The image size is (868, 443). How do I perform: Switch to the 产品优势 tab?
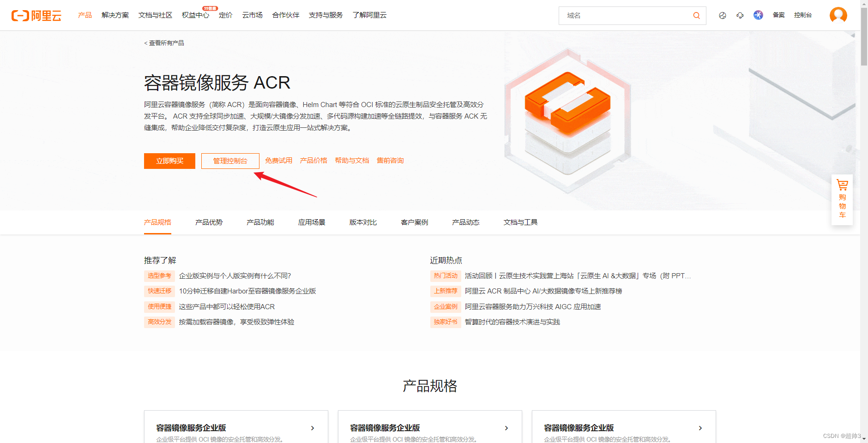tap(209, 222)
